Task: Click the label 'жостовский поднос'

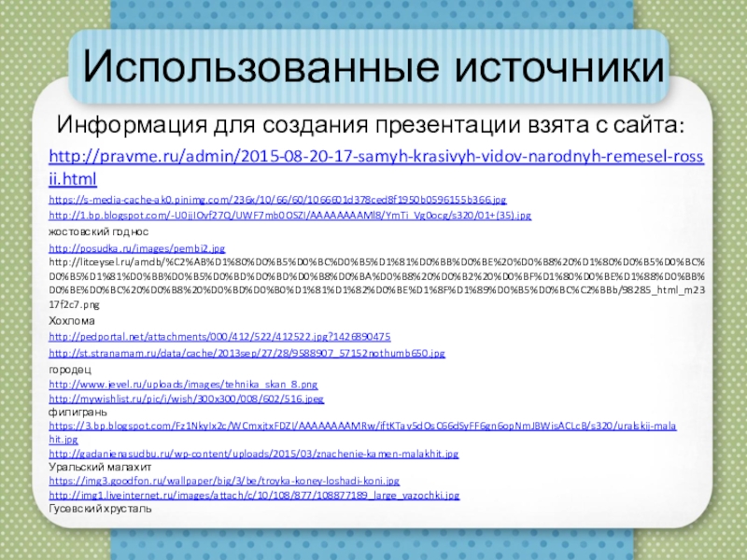Action: 98,231
